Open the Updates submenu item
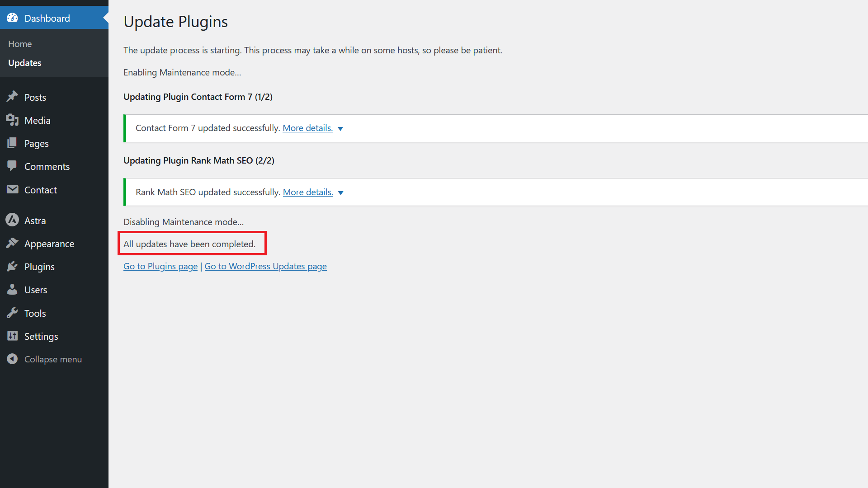 25,63
